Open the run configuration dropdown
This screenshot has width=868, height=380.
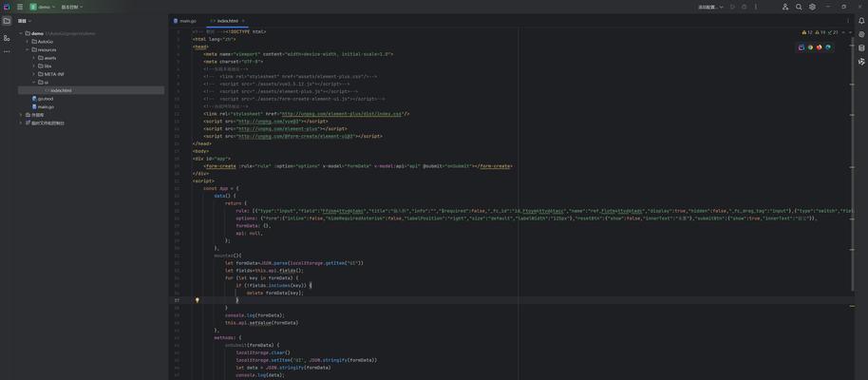(710, 7)
